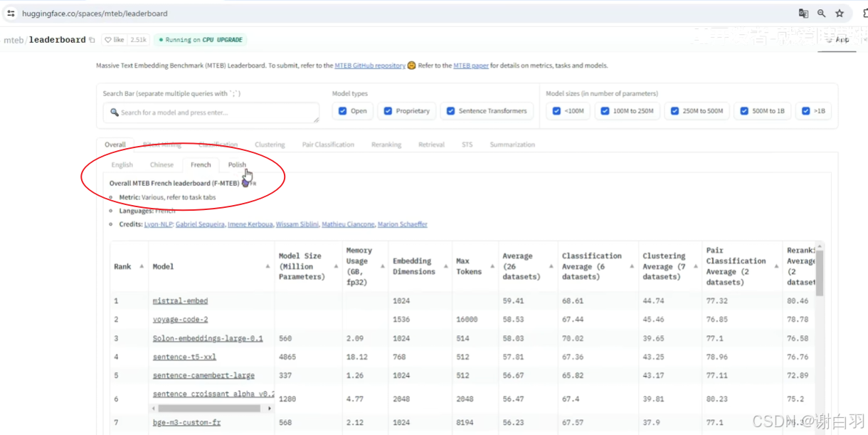Image resolution: width=868 pixels, height=435 pixels.
Task: Sort table by Model column arrows
Action: pyautogui.click(x=268, y=266)
